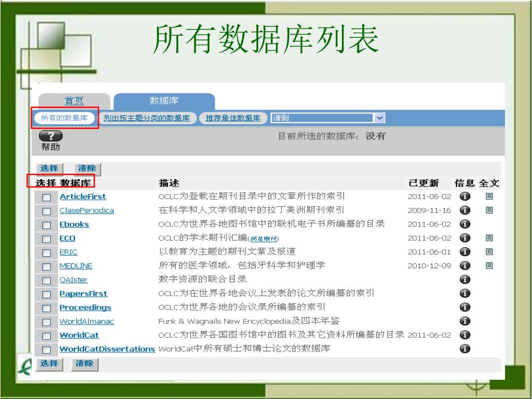Click the 描述 column header
The image size is (532, 399).
click(x=169, y=183)
